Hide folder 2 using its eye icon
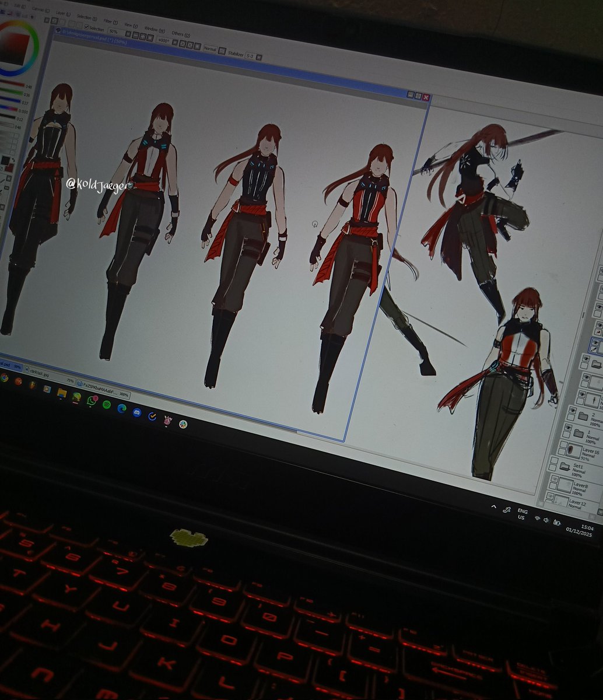603x700 pixels. coord(572,410)
